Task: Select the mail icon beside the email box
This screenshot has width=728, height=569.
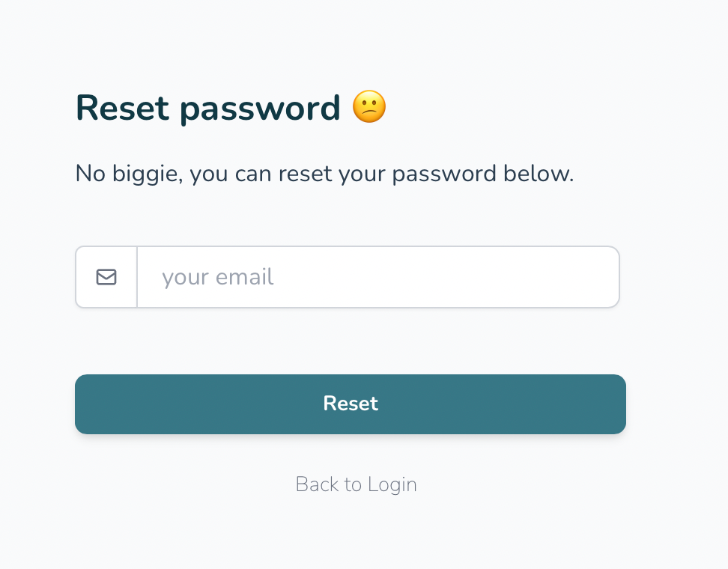Action: (106, 277)
